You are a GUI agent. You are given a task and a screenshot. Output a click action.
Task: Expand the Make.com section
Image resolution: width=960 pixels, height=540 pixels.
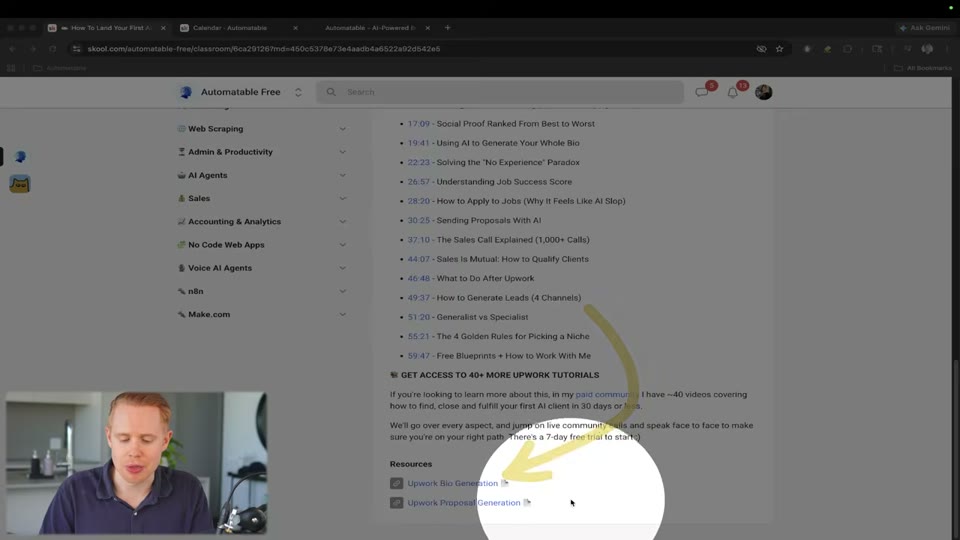click(x=343, y=315)
